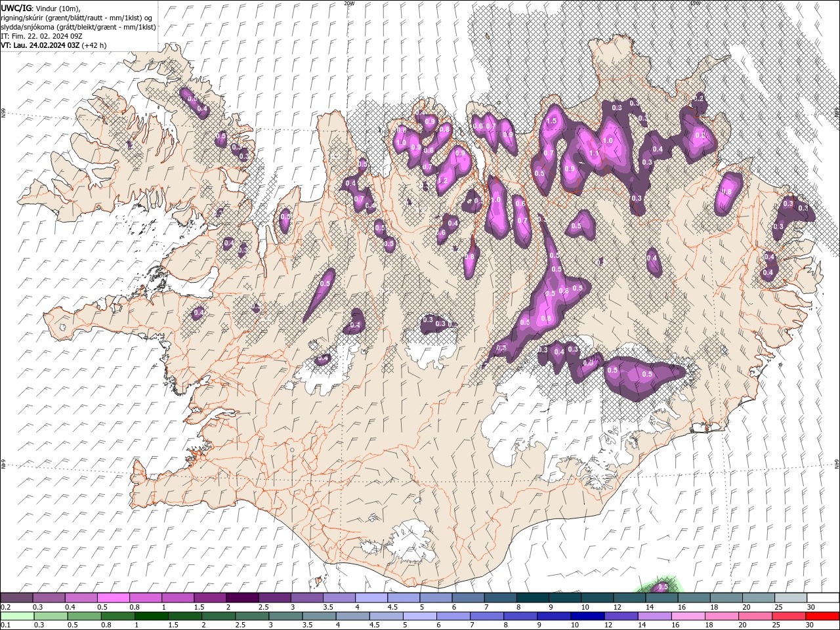Viewport: 840px width, 630px height.
Task: Click the snow legend swatch between 6 and 7
Action: (x=468, y=598)
